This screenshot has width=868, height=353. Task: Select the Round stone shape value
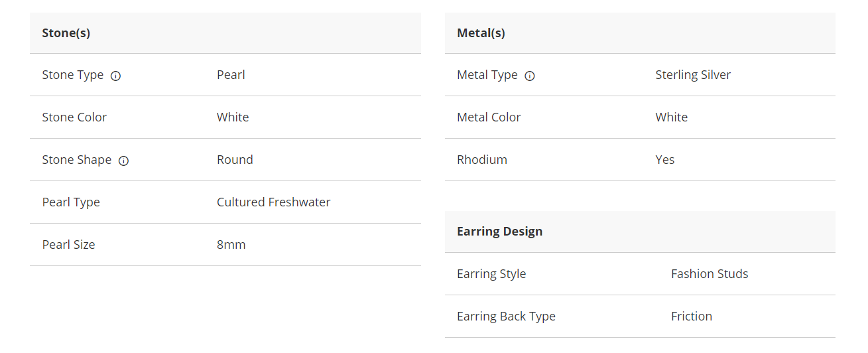(235, 160)
